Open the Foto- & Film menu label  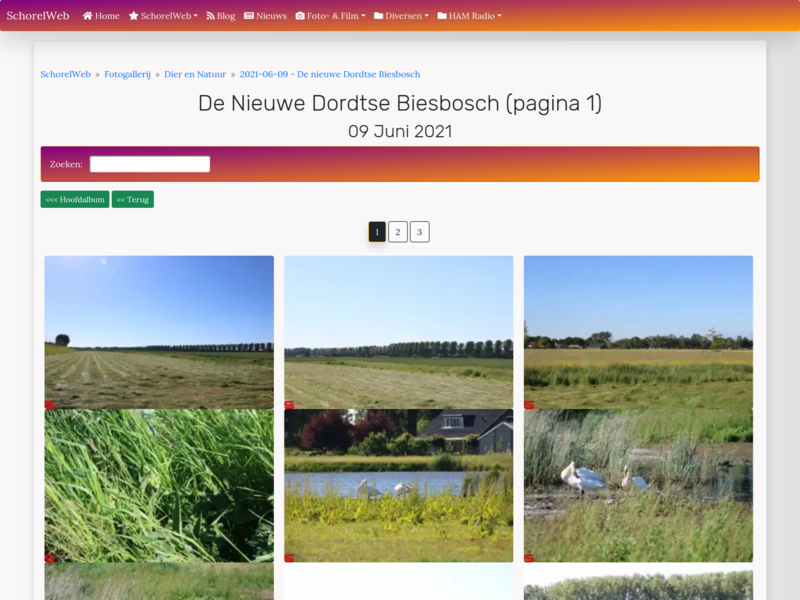coord(333,16)
